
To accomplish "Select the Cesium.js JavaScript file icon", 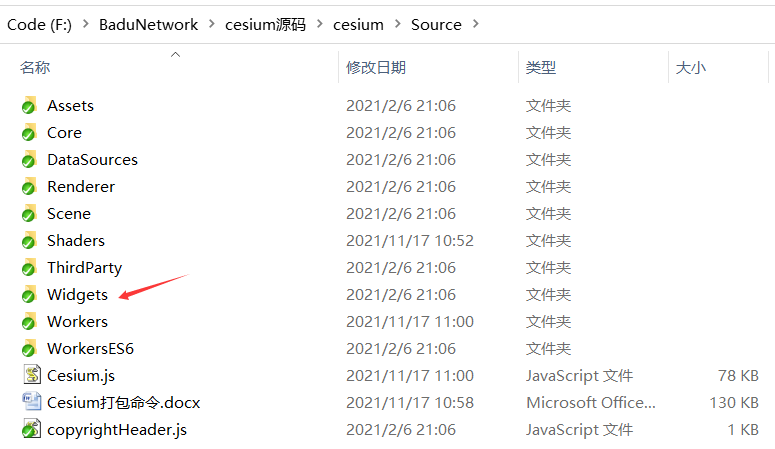I will pos(29,375).
